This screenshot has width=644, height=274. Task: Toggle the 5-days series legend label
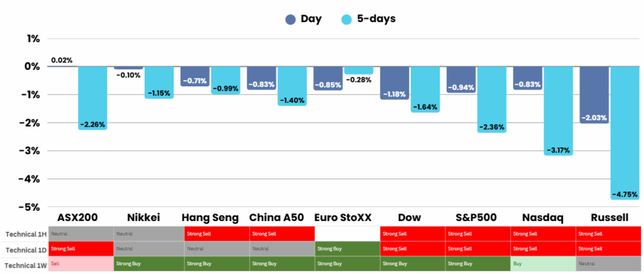[x=377, y=19]
